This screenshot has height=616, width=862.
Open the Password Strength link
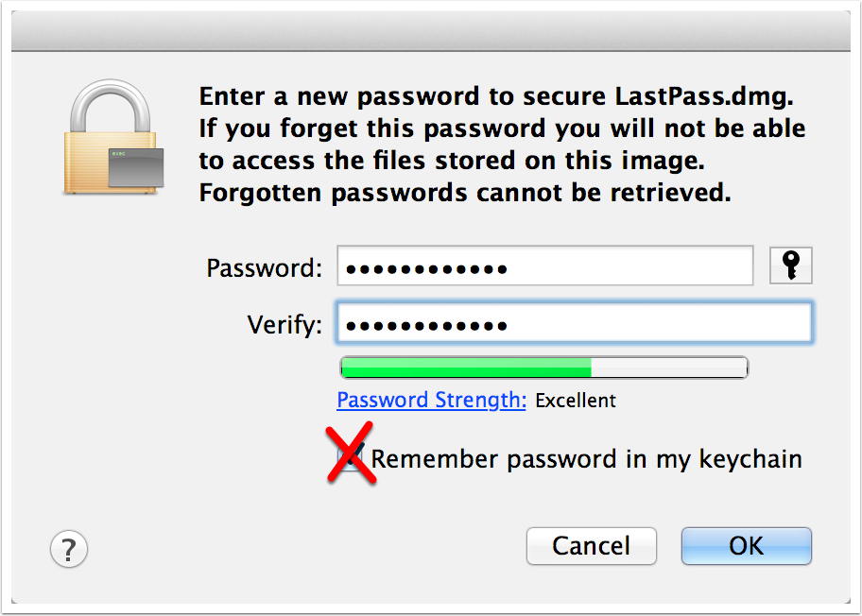coord(431,400)
